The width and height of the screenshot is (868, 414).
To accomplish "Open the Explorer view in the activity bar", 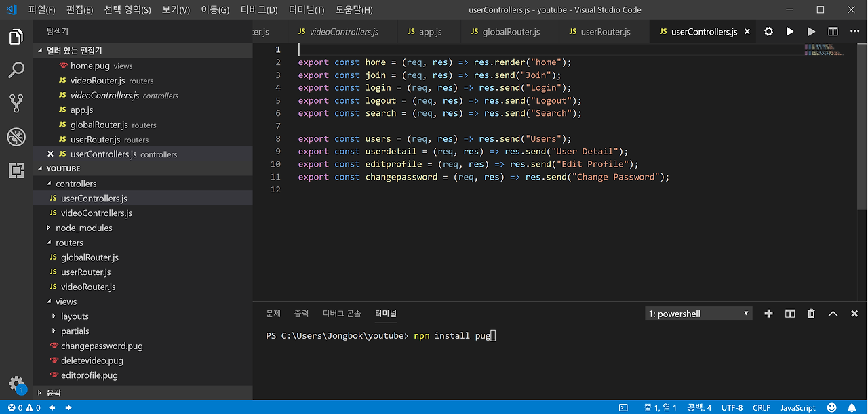I will click(x=16, y=37).
